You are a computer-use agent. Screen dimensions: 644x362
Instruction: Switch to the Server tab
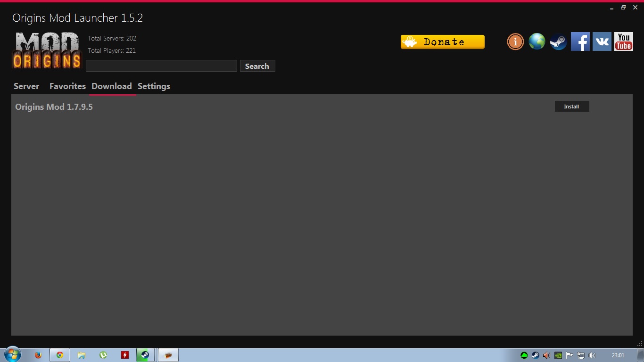[x=26, y=86]
